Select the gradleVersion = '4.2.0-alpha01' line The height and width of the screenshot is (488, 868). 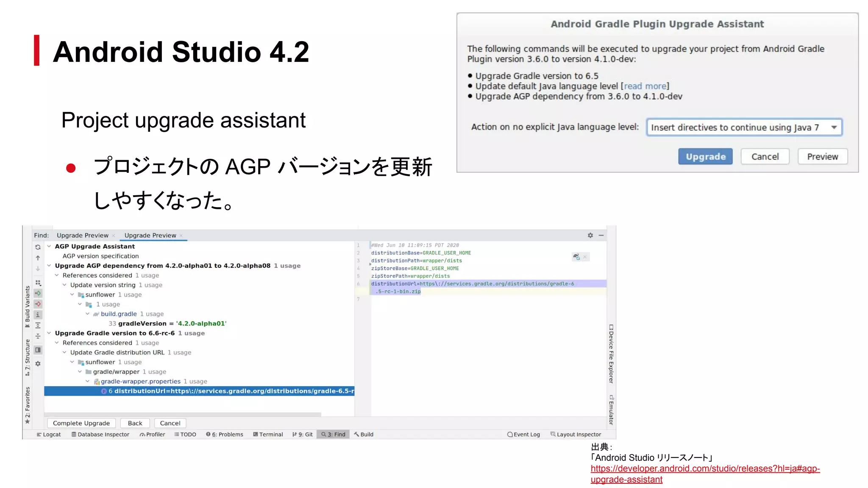pyautogui.click(x=167, y=324)
